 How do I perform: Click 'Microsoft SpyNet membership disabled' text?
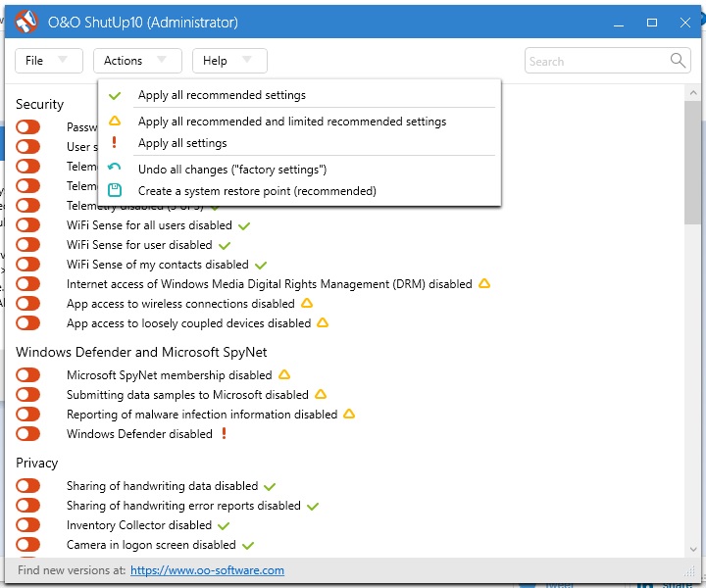(x=170, y=374)
